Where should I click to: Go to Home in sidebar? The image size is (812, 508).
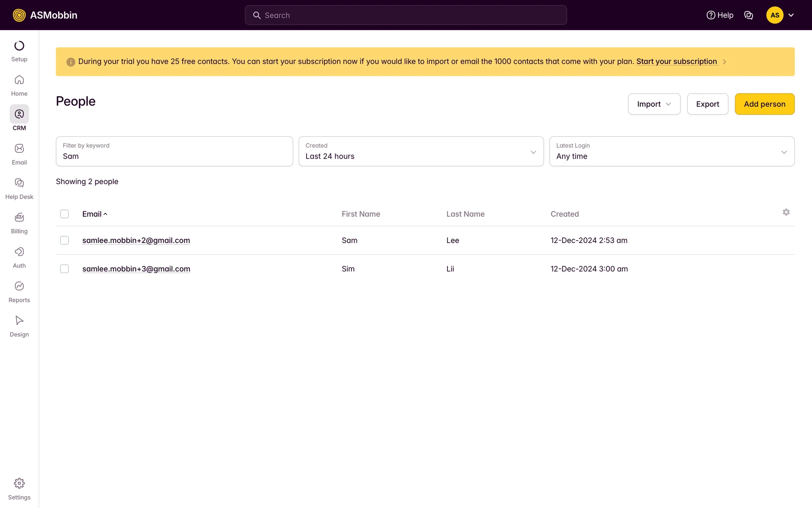point(19,80)
